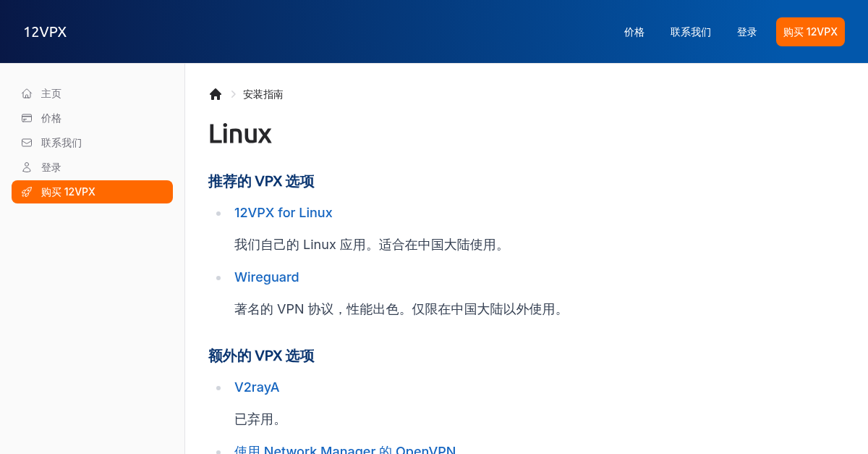Click the orange 购买 12VPX sidebar button
Image resolution: width=868 pixels, height=454 pixels.
pos(92,192)
